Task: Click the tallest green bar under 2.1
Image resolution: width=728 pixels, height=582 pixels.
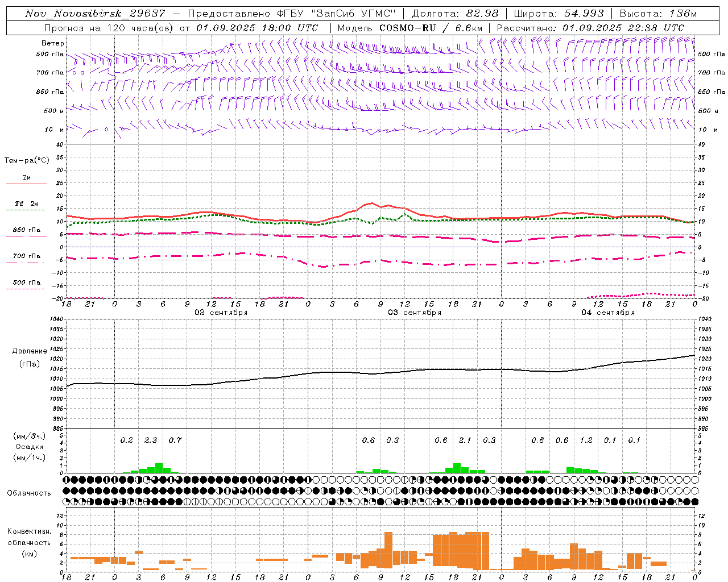Action: [457, 468]
